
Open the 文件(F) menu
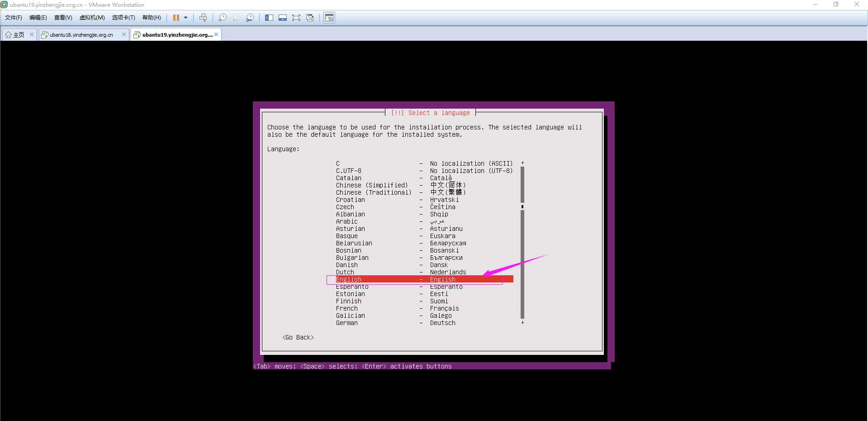pyautogui.click(x=14, y=18)
